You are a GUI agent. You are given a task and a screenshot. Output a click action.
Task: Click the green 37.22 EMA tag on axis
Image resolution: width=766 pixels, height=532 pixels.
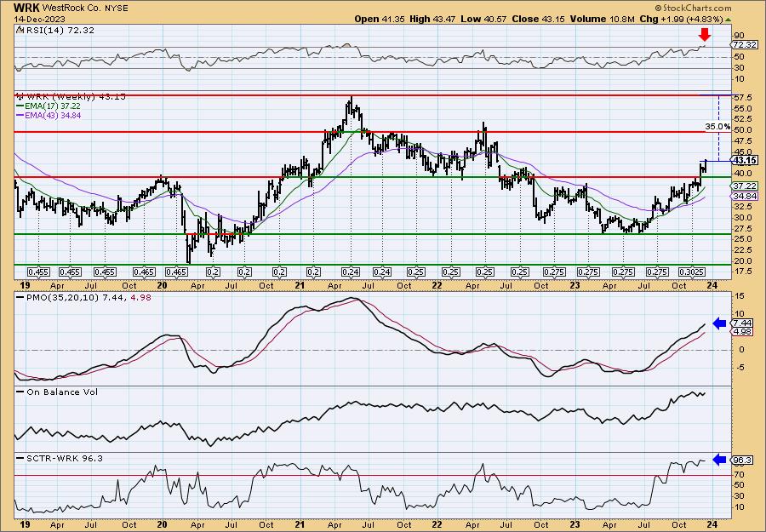(x=746, y=186)
